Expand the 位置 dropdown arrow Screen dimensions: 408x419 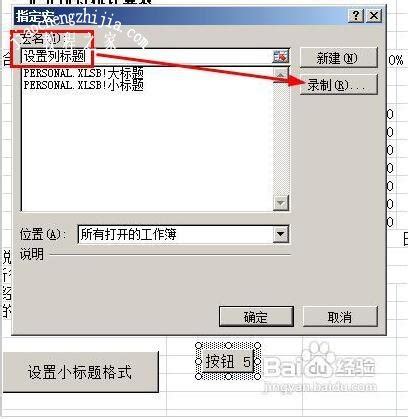pos(281,234)
